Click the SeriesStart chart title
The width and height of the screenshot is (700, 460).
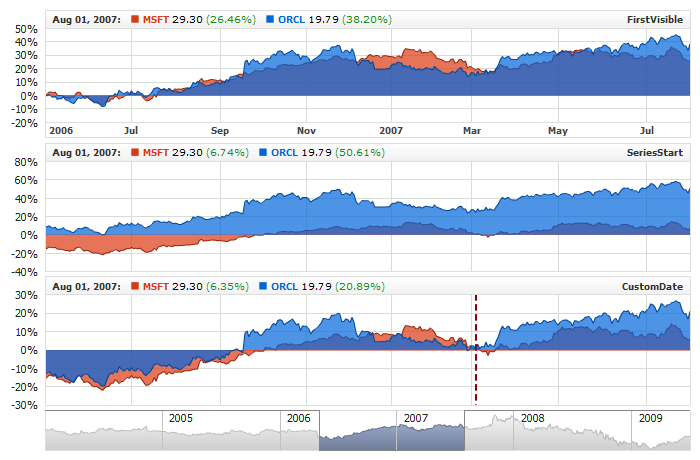pyautogui.click(x=659, y=153)
